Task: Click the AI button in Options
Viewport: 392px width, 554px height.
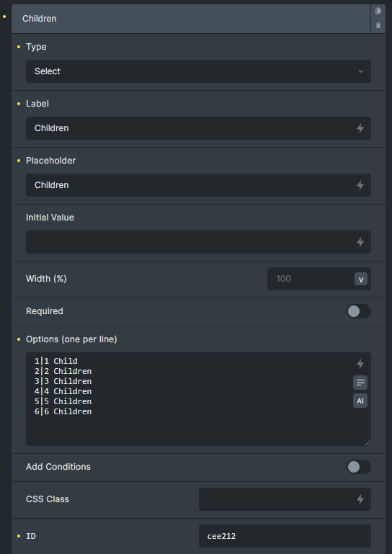Action: click(x=360, y=401)
